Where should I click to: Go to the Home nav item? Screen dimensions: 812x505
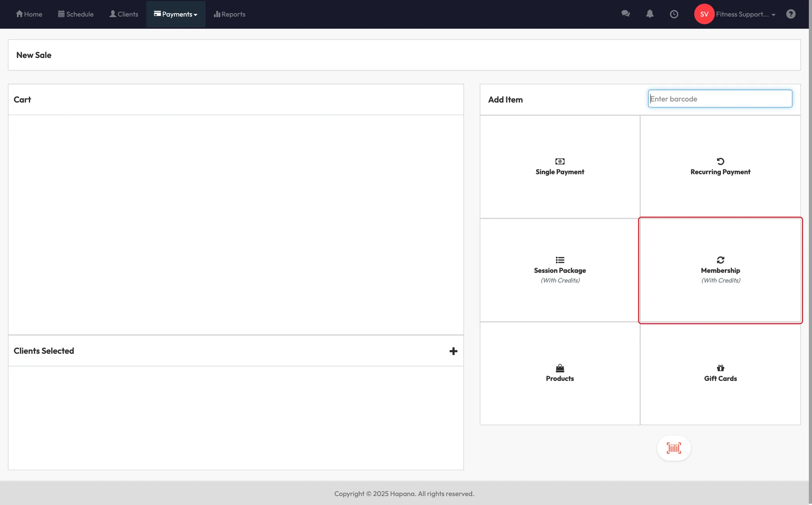[29, 14]
